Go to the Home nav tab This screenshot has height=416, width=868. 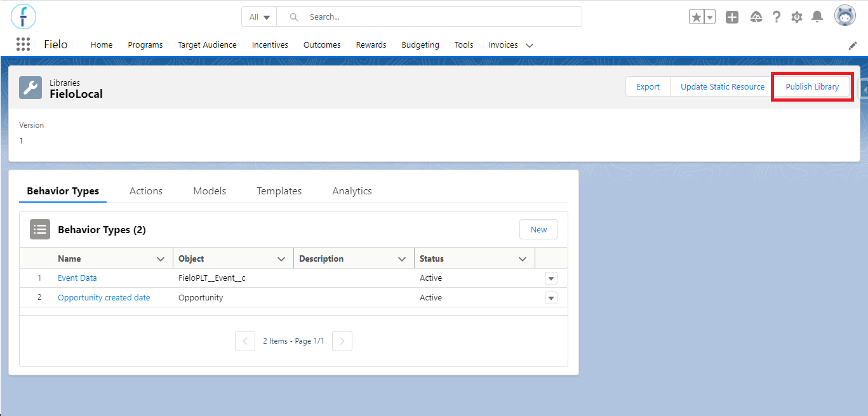click(x=102, y=45)
